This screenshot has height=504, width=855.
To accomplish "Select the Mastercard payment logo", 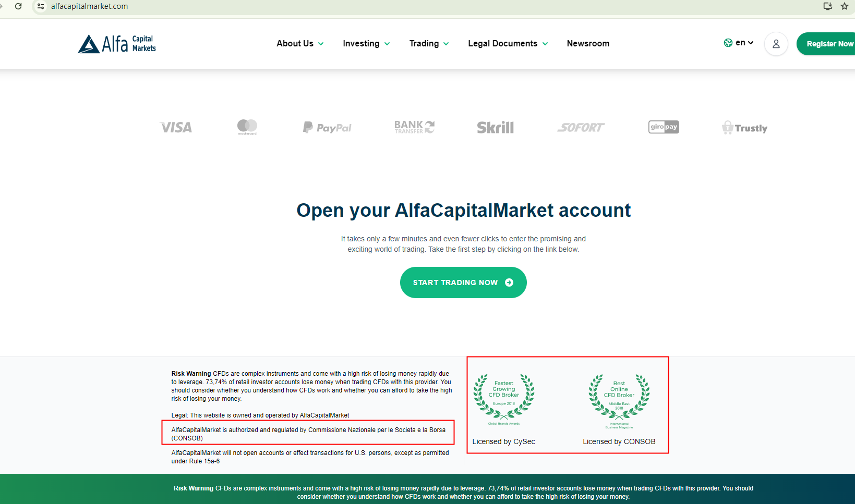I will pyautogui.click(x=247, y=127).
